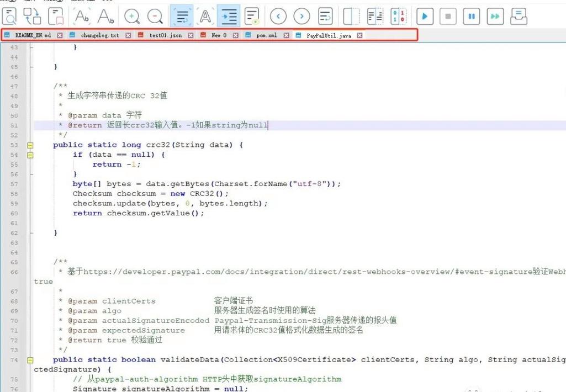Toggle the indent guide button

point(229,16)
